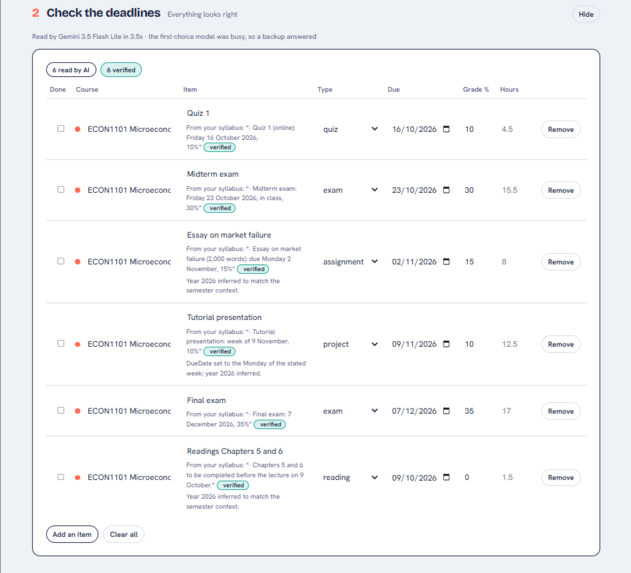Open Final exam type dropdown

click(x=350, y=411)
